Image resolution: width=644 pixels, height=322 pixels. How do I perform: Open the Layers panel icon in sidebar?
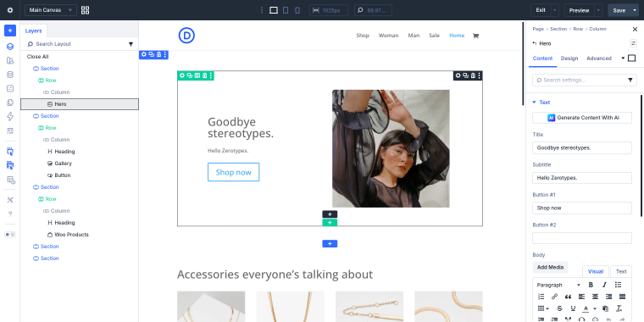pyautogui.click(x=10, y=47)
